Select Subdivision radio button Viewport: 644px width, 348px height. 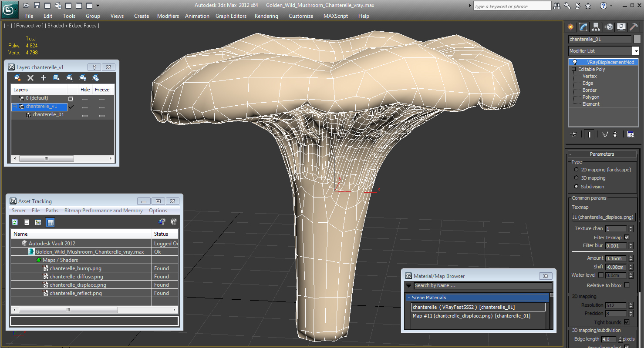(x=577, y=187)
